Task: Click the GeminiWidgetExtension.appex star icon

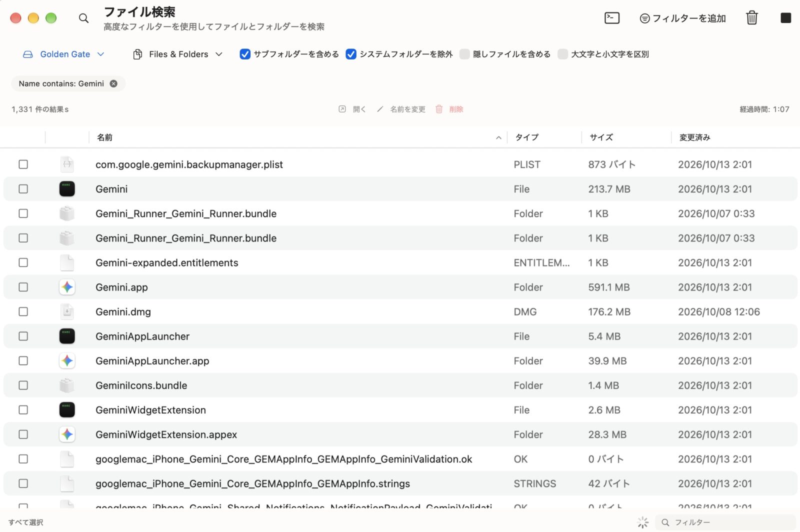Action: 67,434
